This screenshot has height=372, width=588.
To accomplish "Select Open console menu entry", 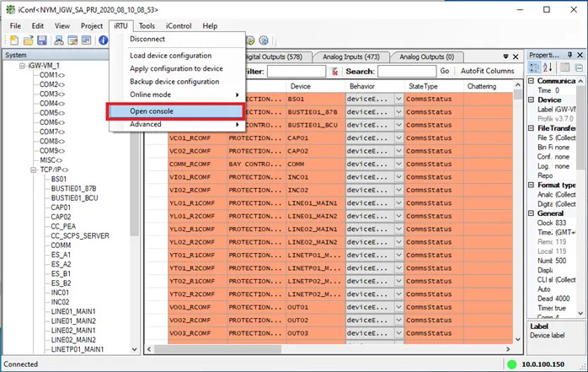I will tap(176, 111).
